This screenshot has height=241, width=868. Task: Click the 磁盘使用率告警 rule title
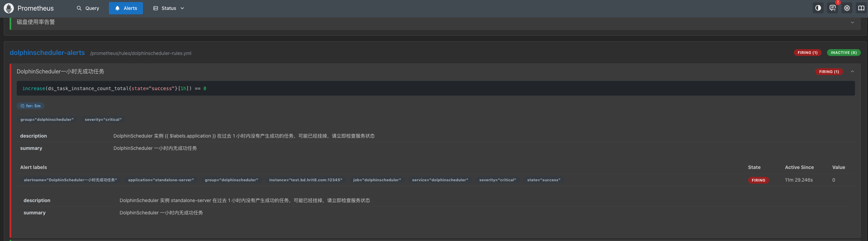[x=36, y=22]
